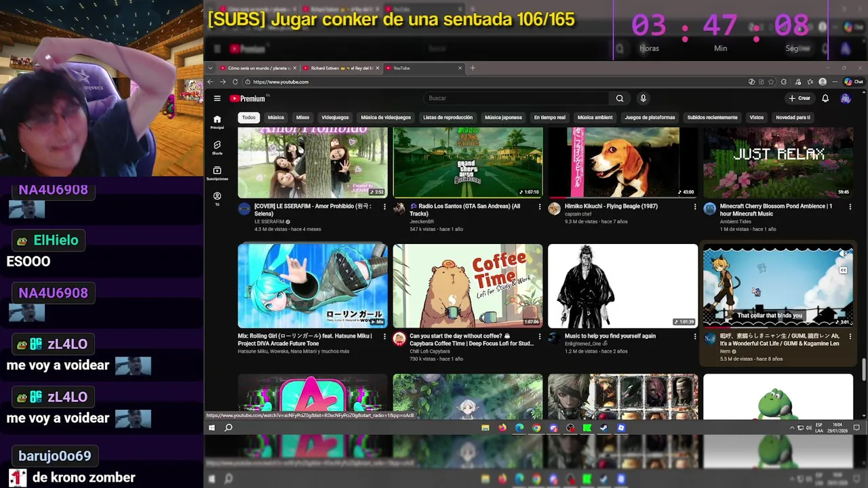This screenshot has height=488, width=868.
Task: Open LE SSERAFIM channel avatar
Action: (244, 209)
